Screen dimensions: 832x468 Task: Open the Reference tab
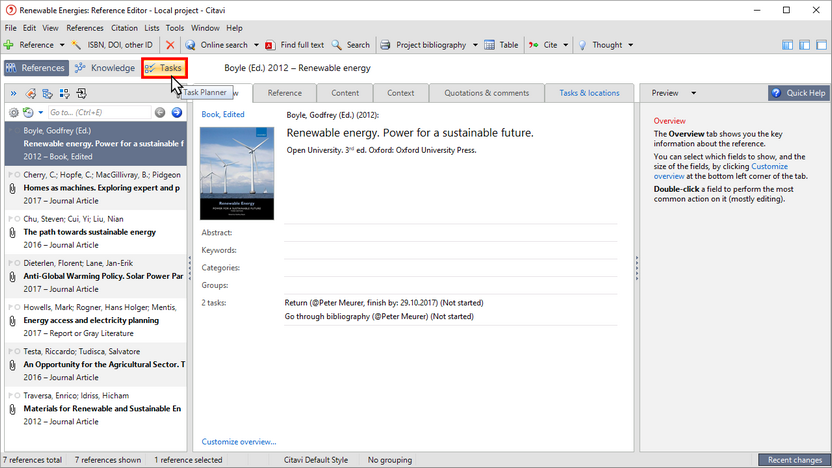pyautogui.click(x=284, y=93)
